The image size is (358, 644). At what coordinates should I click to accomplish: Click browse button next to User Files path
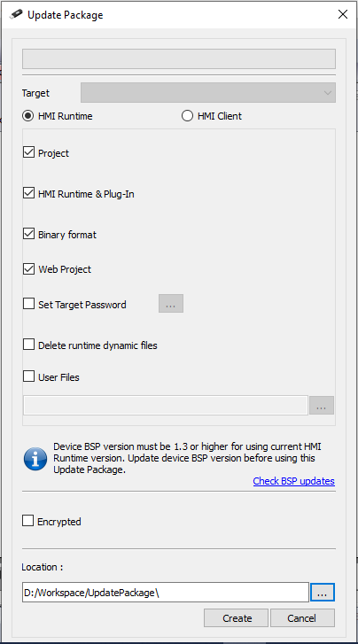pyautogui.click(x=322, y=406)
